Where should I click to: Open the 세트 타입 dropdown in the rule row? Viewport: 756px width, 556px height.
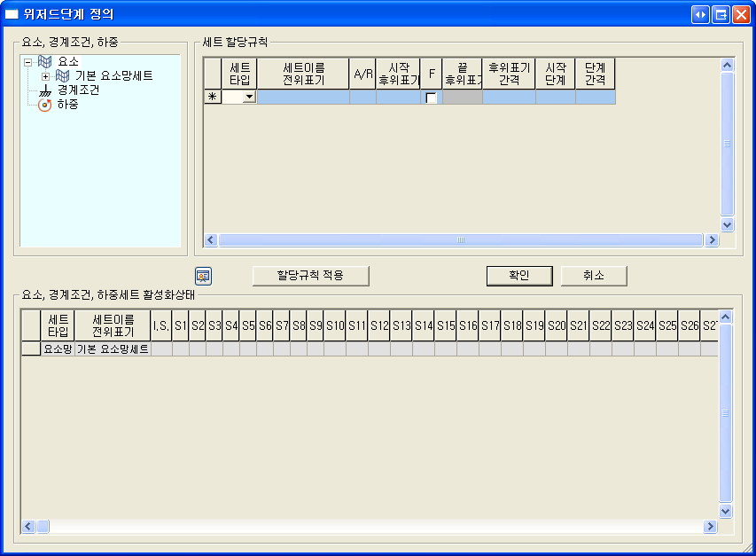[249, 98]
